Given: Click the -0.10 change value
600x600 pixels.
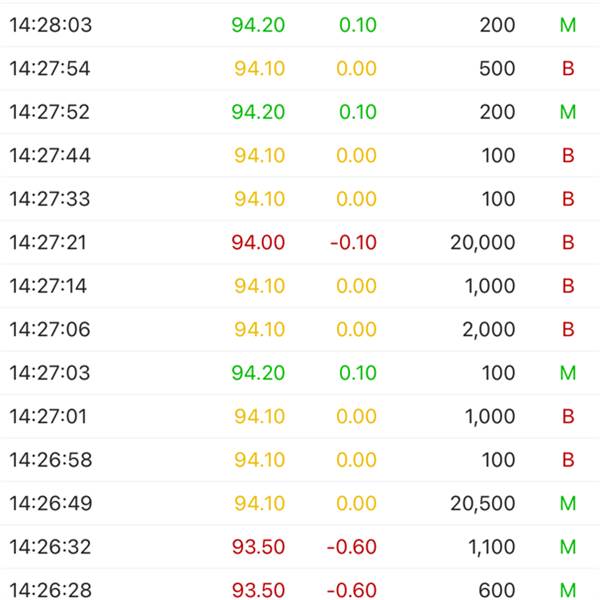Looking at the screenshot, I should pos(351,242).
